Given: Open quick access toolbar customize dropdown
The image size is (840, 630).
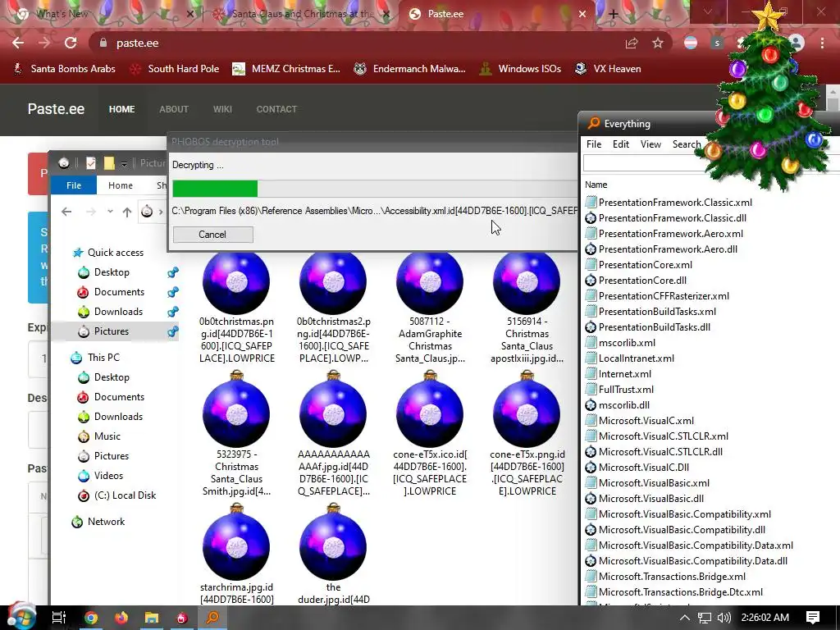Looking at the screenshot, I should 124,164.
